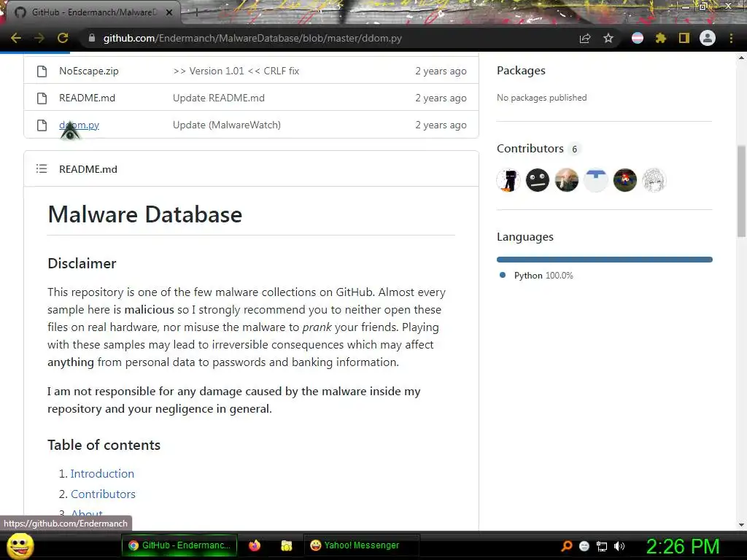Open the Chrome three-dot menu
Image resolution: width=747 pixels, height=560 pixels.
(731, 38)
